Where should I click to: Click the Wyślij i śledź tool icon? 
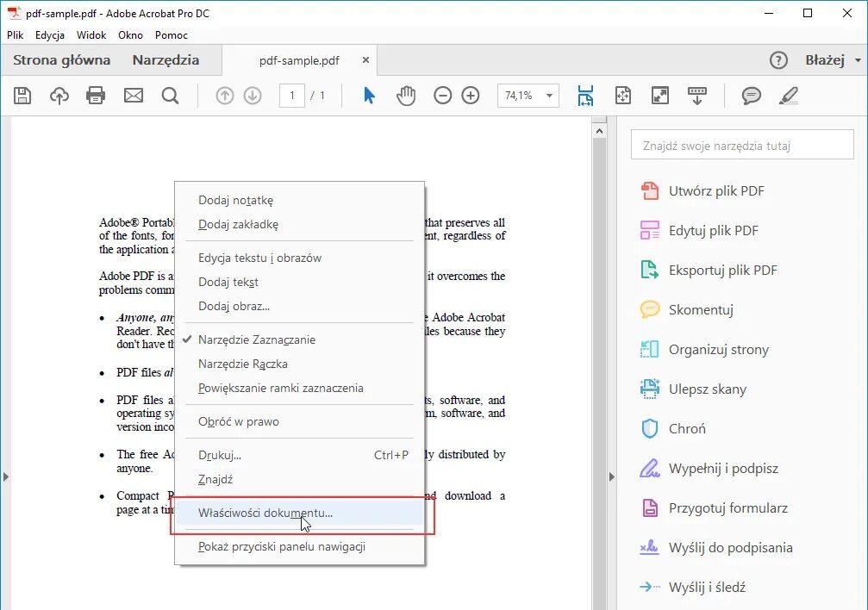coord(650,587)
